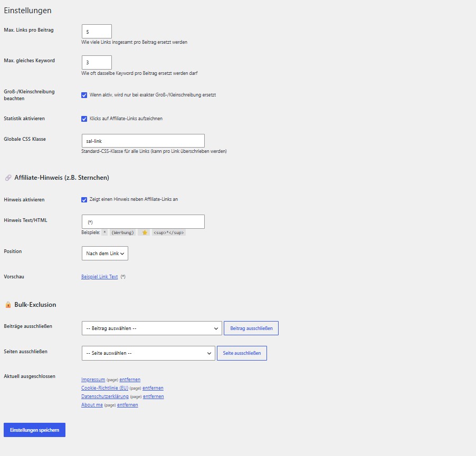Disable Statistik aktivieren checkbox
This screenshot has height=456, width=476.
(84, 119)
